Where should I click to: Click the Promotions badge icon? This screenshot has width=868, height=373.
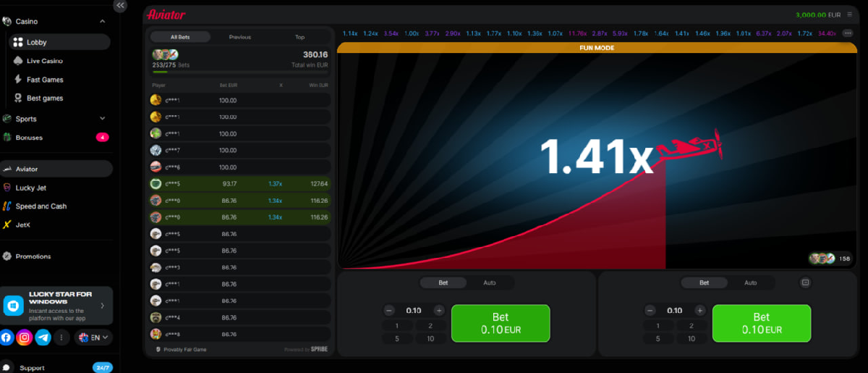[7, 256]
